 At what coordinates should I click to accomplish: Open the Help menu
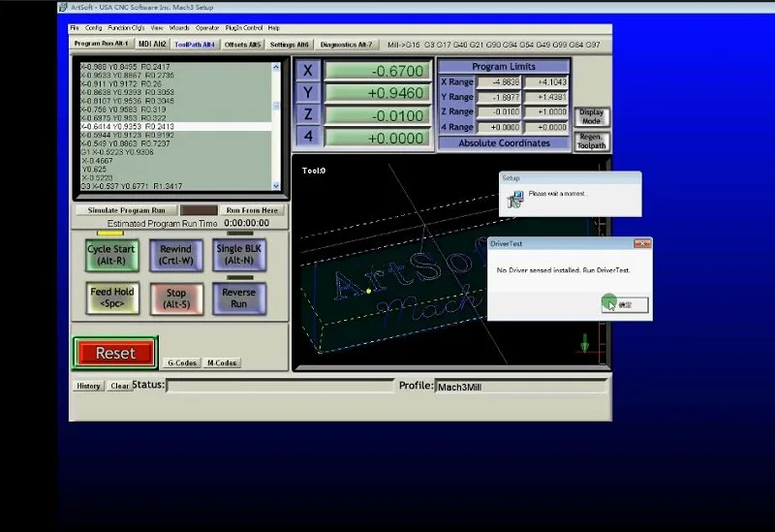[x=273, y=28]
